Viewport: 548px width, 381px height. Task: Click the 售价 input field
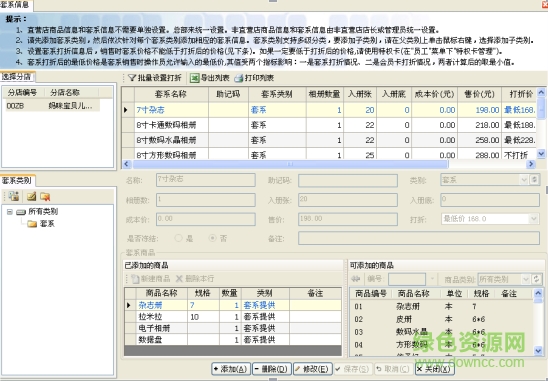click(348, 219)
